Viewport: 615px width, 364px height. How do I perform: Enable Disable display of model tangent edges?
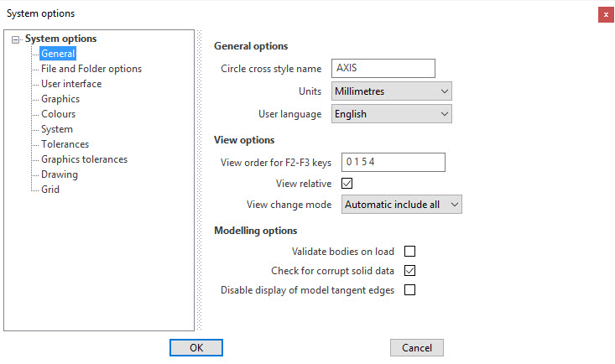pos(410,290)
